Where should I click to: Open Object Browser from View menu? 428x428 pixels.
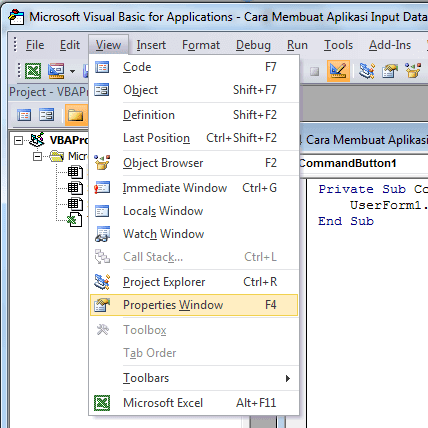194,163
